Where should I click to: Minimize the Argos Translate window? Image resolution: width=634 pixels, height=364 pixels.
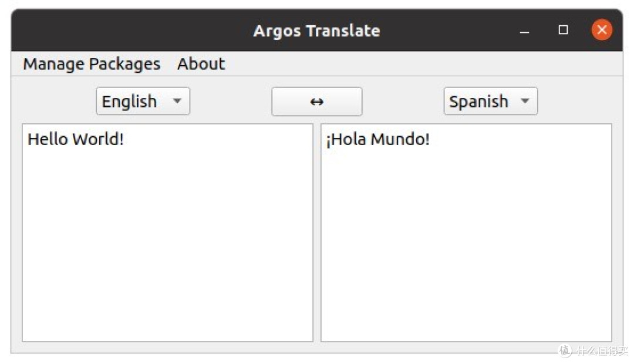[x=524, y=31]
